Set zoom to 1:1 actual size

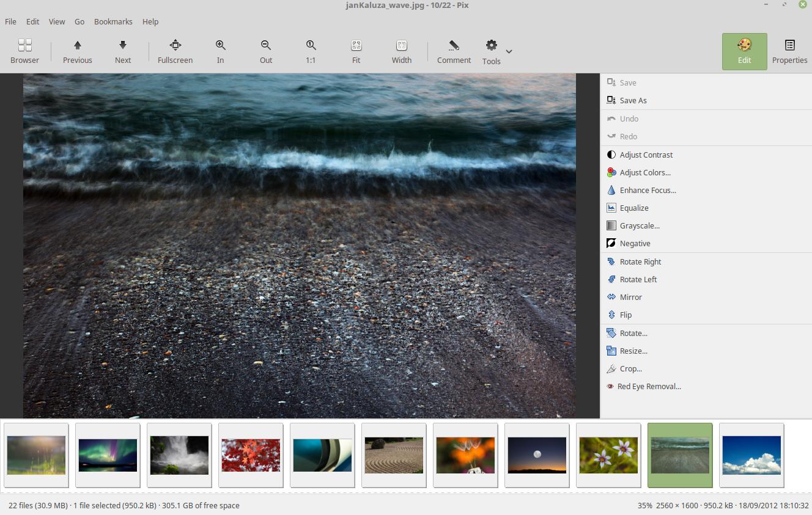coord(311,51)
